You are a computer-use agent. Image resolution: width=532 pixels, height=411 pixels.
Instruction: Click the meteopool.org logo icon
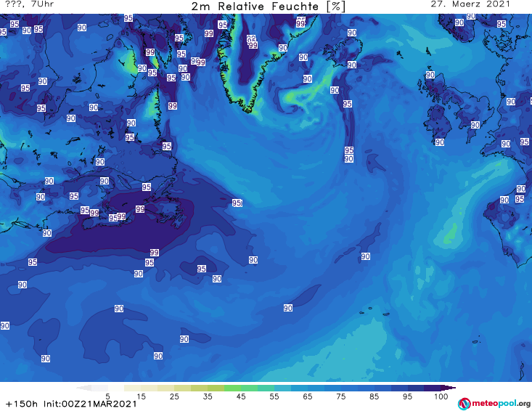click(x=464, y=404)
